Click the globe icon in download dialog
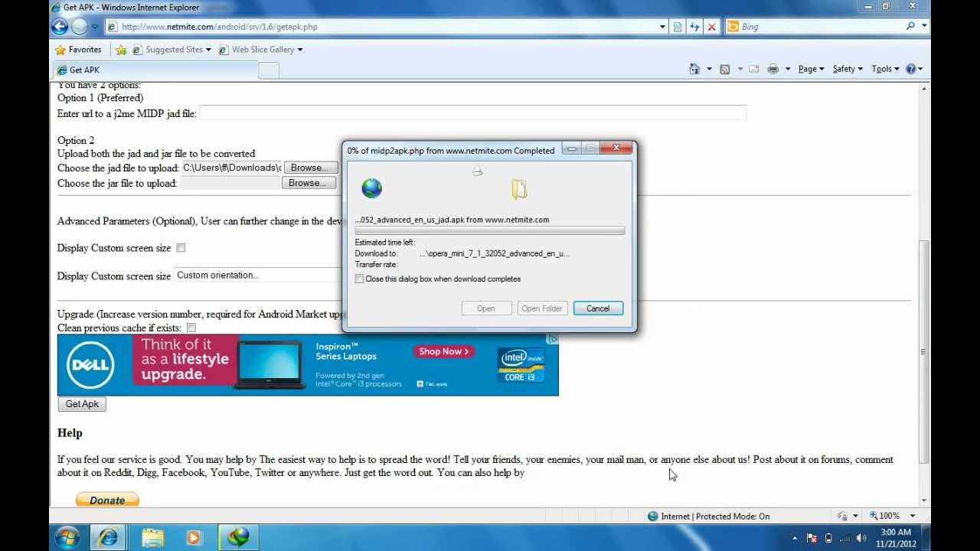 [x=371, y=187]
